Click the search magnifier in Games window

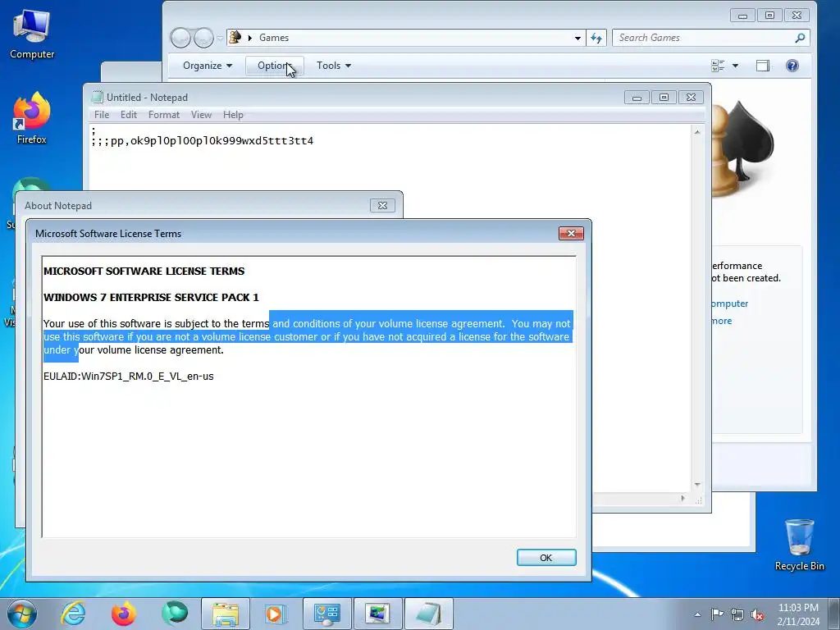pos(800,38)
